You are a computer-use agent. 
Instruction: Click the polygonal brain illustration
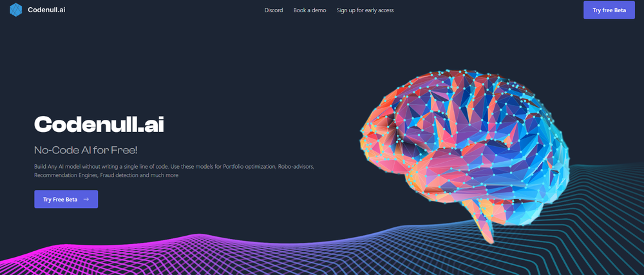pos(465,156)
